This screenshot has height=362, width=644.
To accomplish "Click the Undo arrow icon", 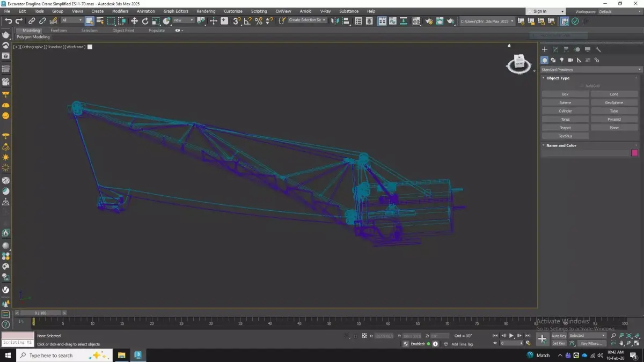I will tap(8, 21).
